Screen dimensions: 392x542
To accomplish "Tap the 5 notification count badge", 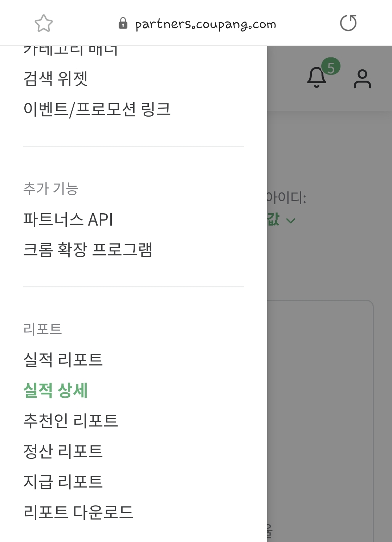I will pyautogui.click(x=331, y=68).
